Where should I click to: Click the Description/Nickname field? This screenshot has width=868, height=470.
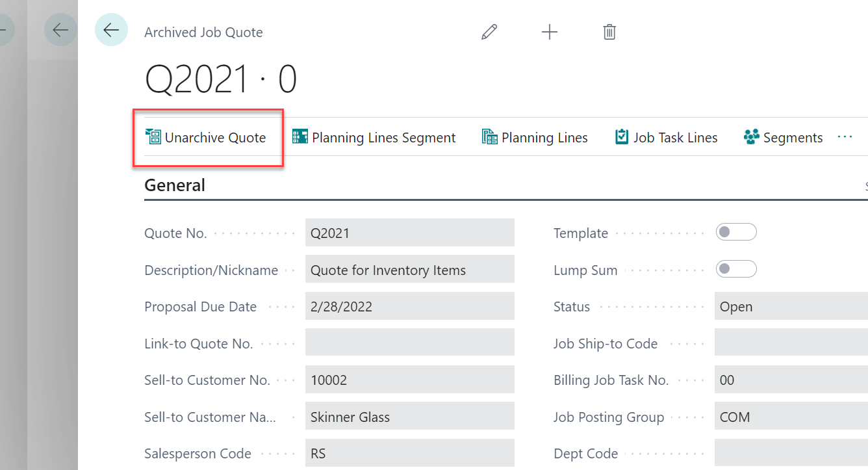[409, 270]
